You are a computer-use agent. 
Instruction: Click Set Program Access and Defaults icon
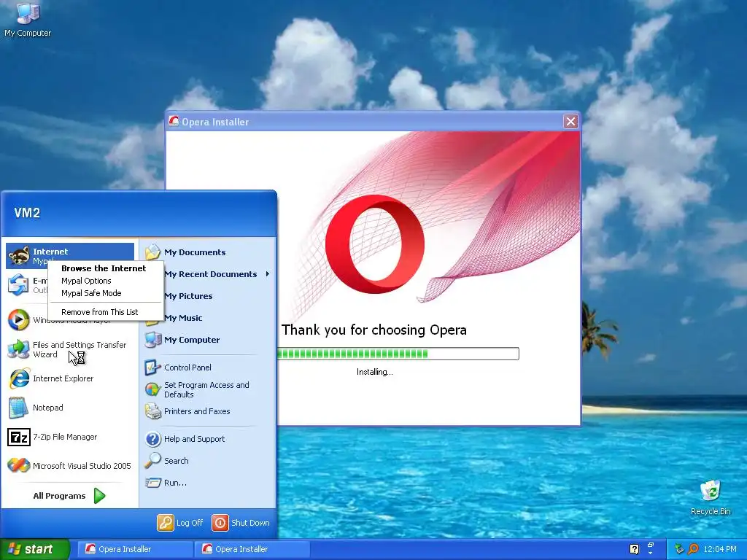153,389
